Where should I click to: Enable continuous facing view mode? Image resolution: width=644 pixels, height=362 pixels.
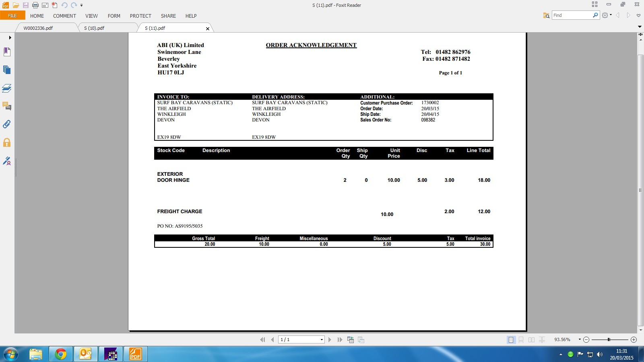542,340
